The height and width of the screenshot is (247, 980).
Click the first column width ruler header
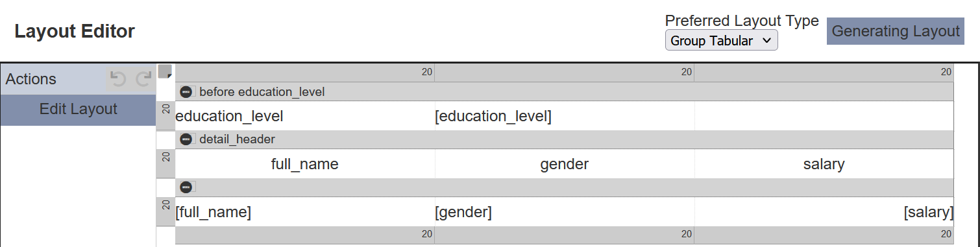pyautogui.click(x=305, y=73)
